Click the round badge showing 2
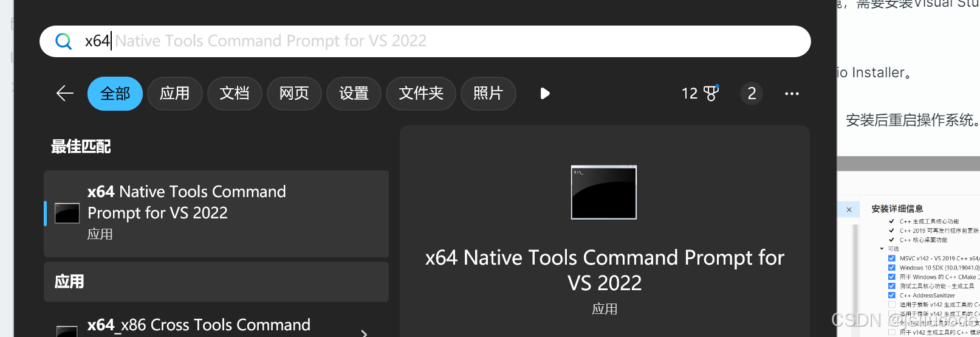Image resolution: width=980 pixels, height=337 pixels. pyautogui.click(x=752, y=94)
